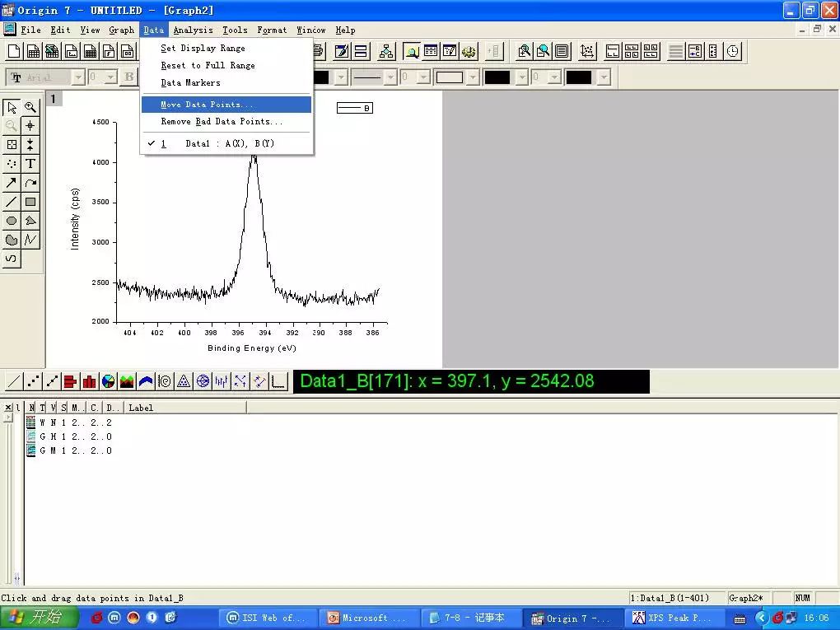Select the Pointer tool
The width and height of the screenshot is (840, 630).
coord(12,107)
